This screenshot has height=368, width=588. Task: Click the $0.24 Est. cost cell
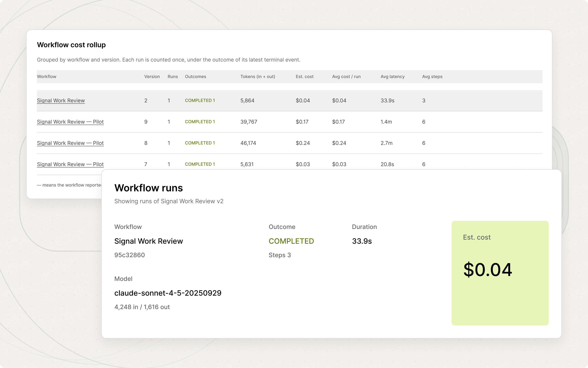click(x=303, y=143)
